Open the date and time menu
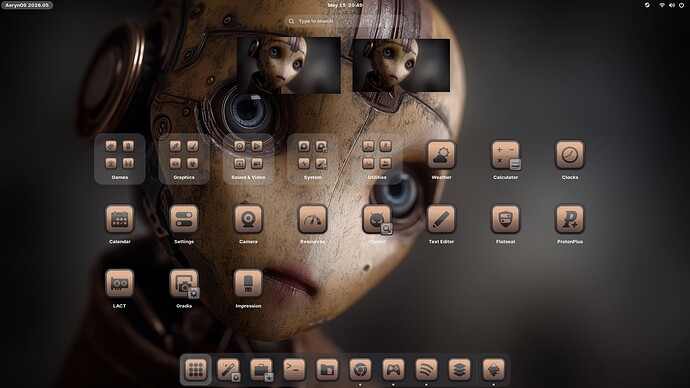 click(345, 5)
